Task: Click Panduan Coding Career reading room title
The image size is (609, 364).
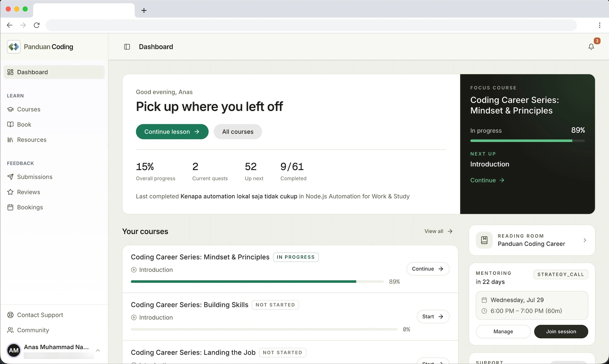Action: point(531,244)
